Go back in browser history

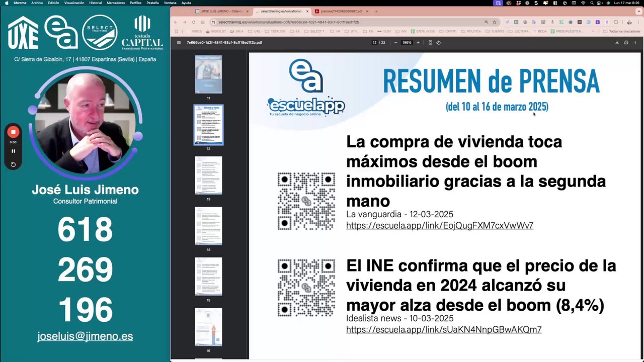pos(176,22)
